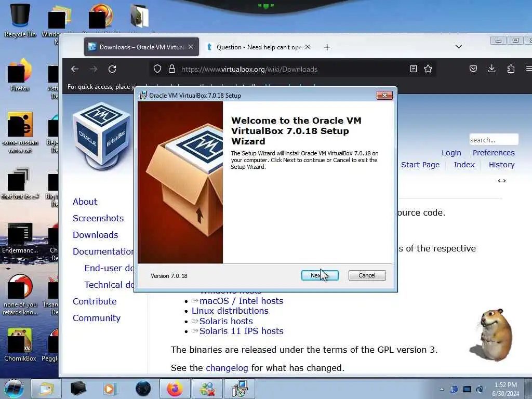Click the taskbar clock 1:52 PM

(506, 389)
